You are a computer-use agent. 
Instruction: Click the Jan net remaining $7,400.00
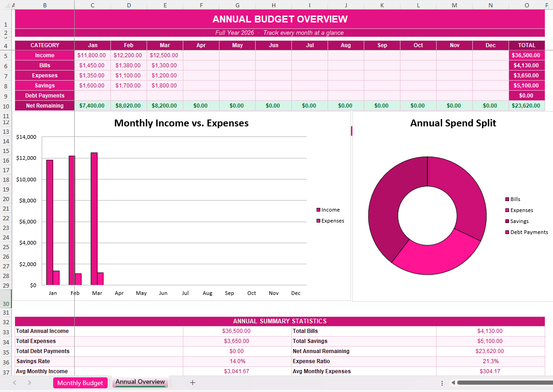93,106
